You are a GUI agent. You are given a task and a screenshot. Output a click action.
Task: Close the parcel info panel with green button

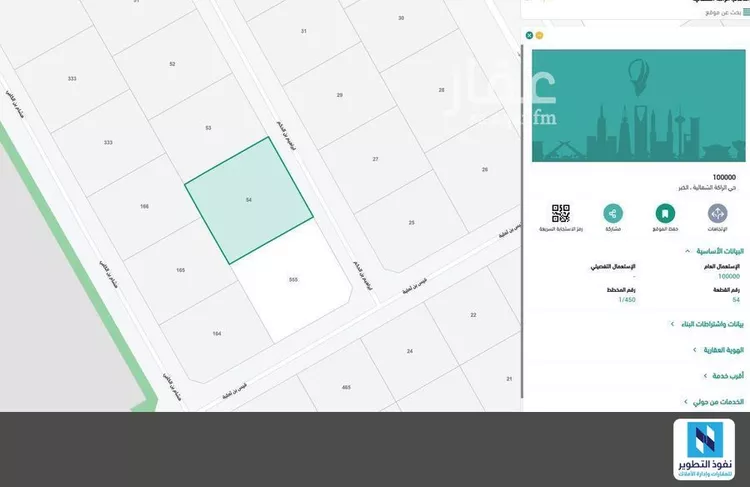[529, 35]
